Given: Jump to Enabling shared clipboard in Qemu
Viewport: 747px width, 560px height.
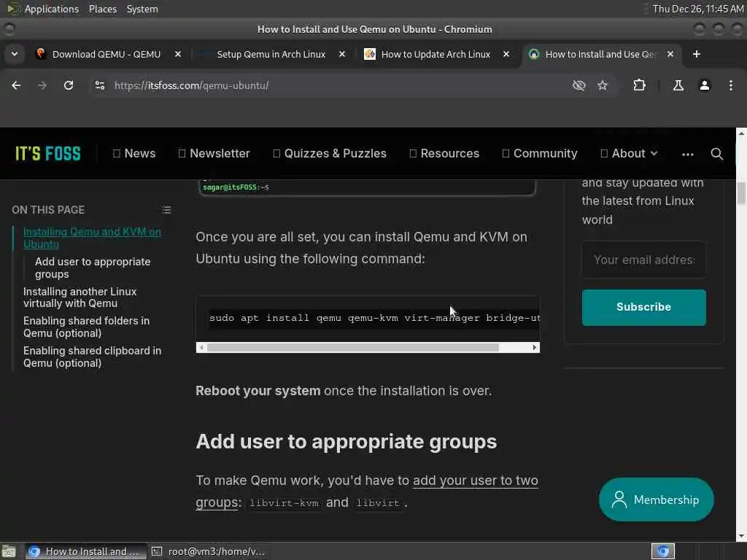Looking at the screenshot, I should point(92,357).
